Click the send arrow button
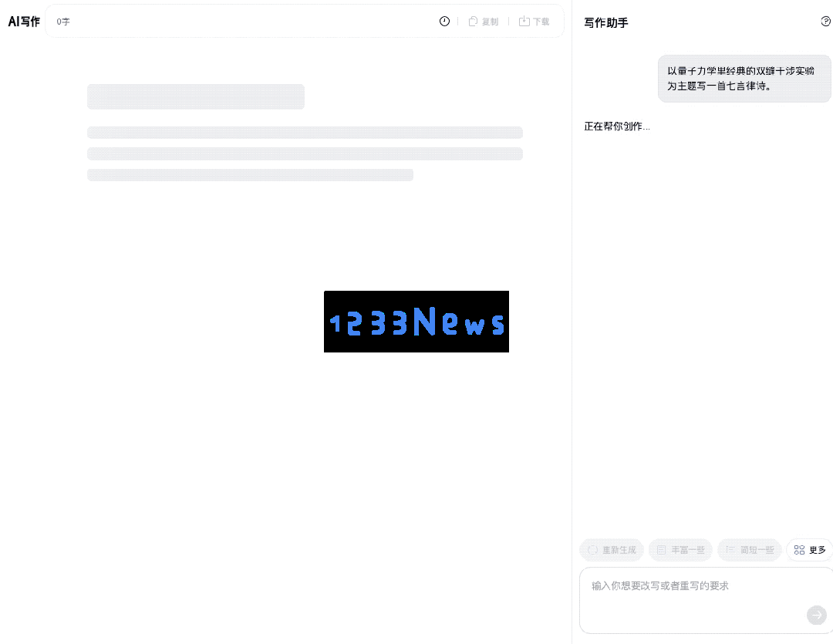 coord(817,615)
